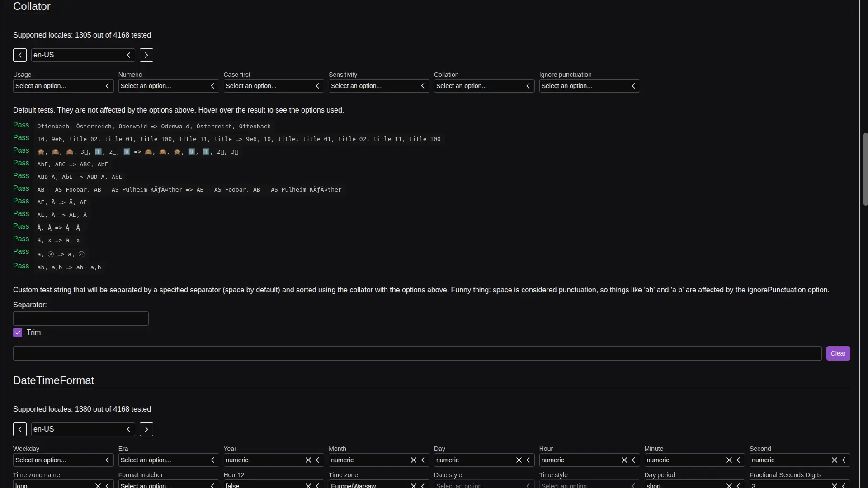
Task: Clear the Hour numeric selection
Action: [x=624, y=460]
